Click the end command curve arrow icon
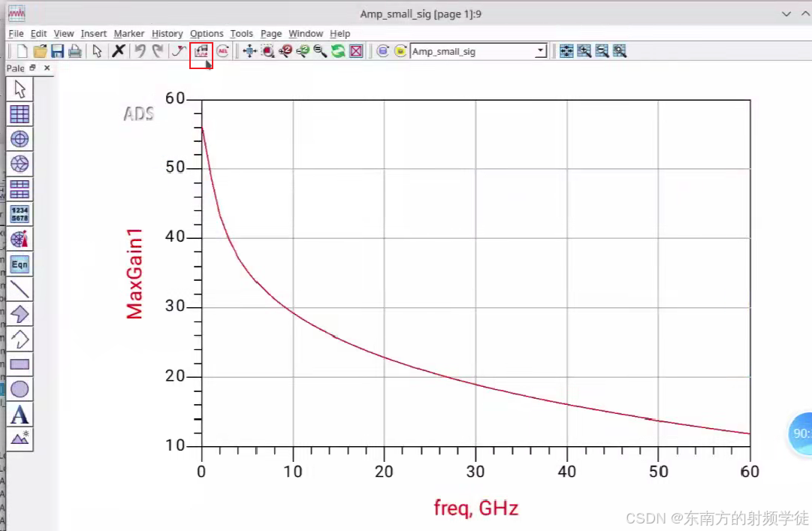Screen dimensions: 812x531 pyautogui.click(x=180, y=51)
